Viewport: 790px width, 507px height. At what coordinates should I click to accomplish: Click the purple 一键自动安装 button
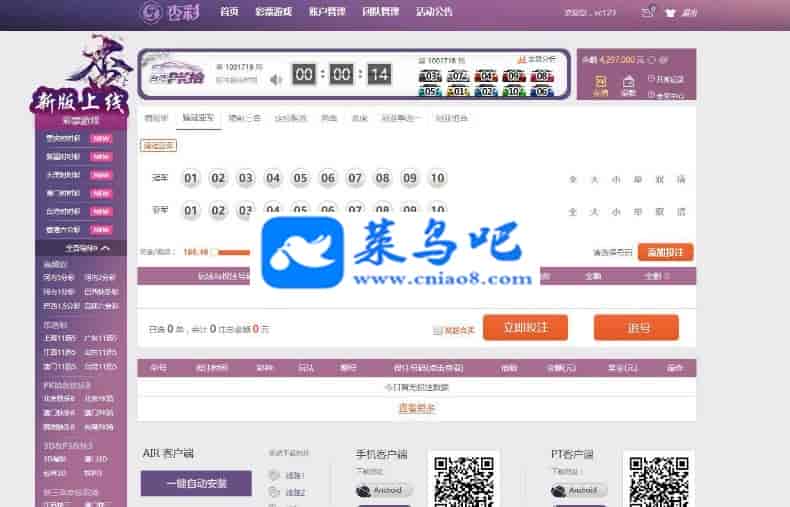(196, 483)
